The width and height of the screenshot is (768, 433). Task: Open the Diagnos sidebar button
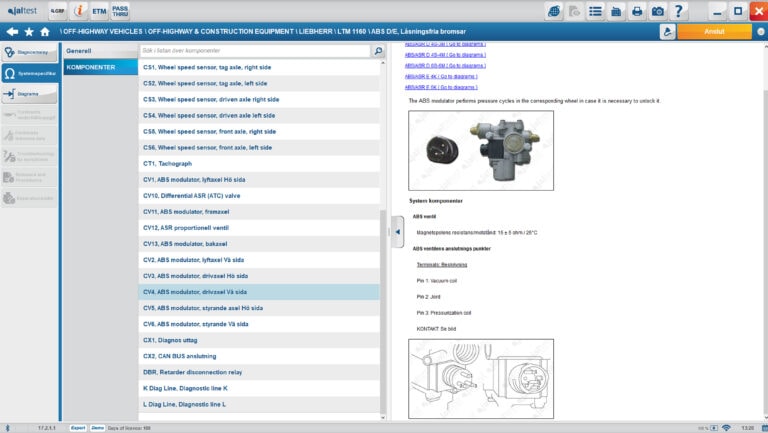click(29, 52)
